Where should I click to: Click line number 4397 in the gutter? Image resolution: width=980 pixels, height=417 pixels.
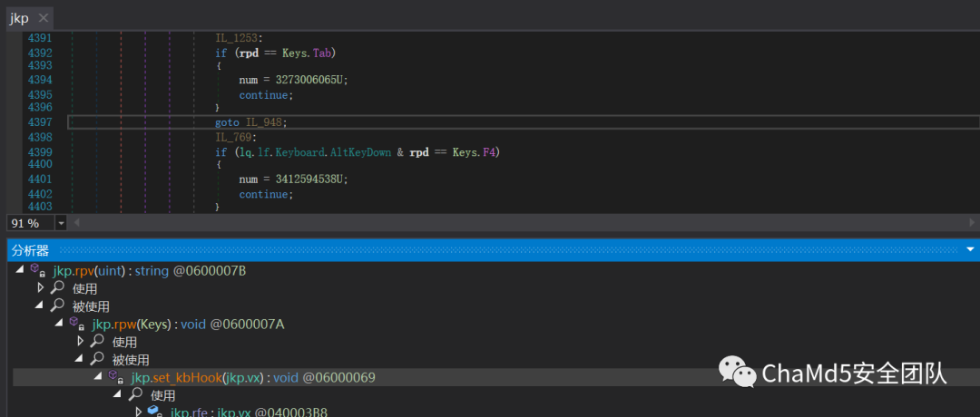pyautogui.click(x=40, y=122)
